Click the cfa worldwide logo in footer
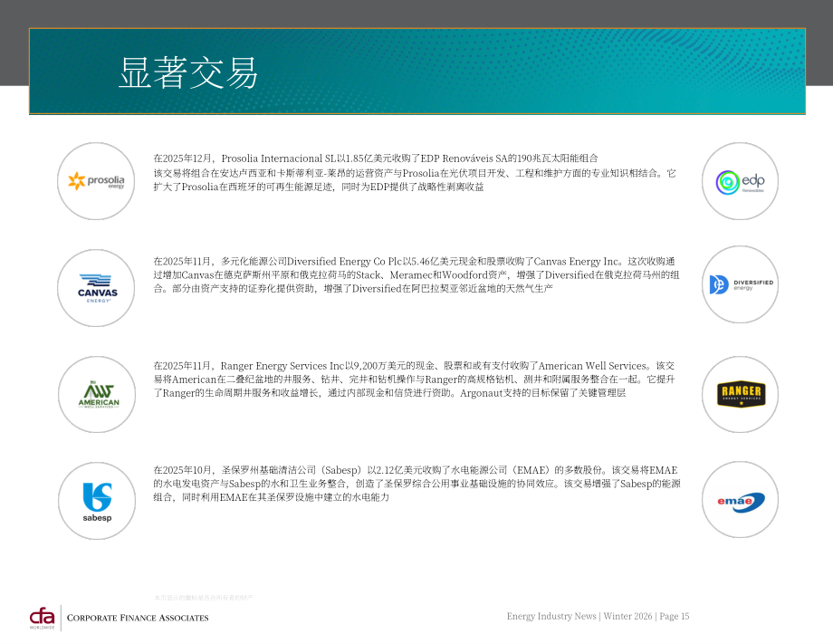 [x=42, y=618]
